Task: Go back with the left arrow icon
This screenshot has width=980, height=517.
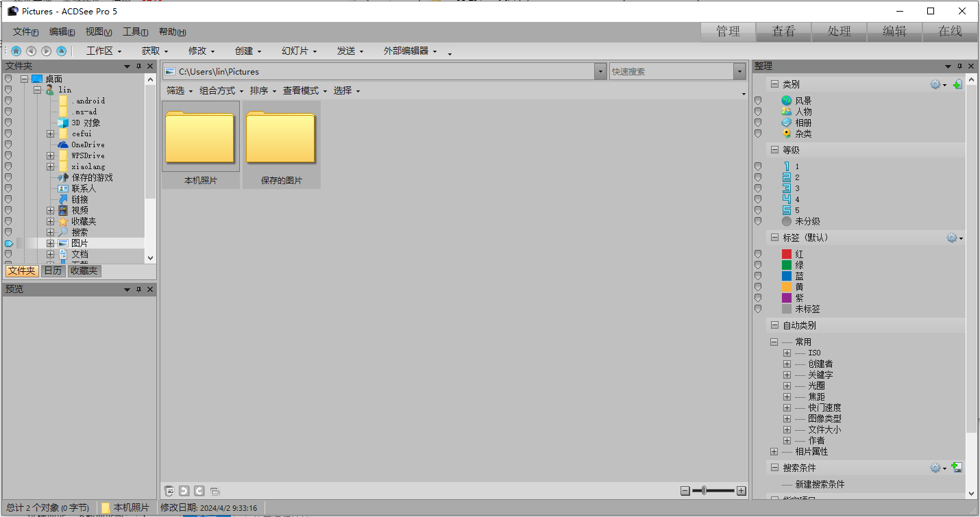Action: point(31,51)
